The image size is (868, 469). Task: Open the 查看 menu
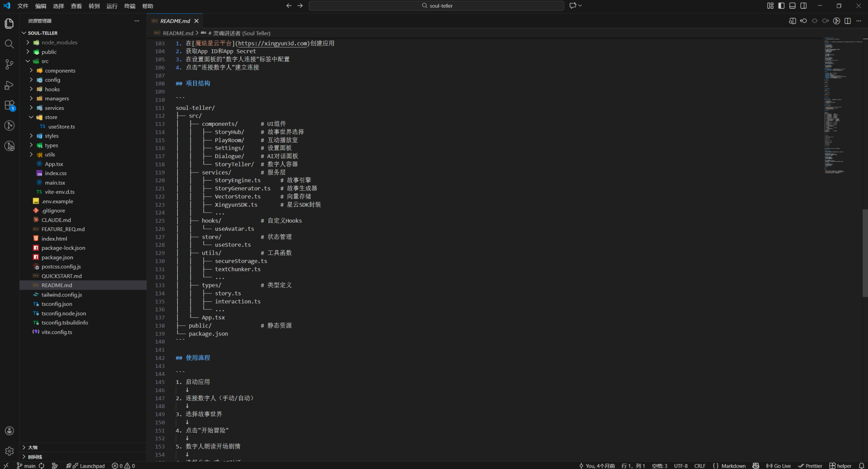point(76,6)
